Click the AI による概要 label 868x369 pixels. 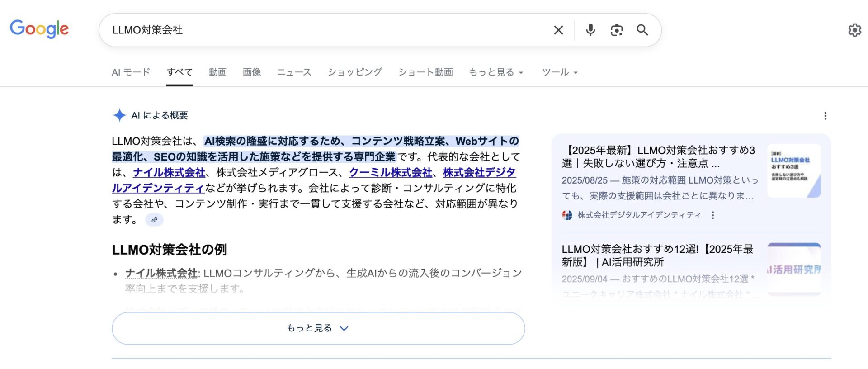[160, 115]
